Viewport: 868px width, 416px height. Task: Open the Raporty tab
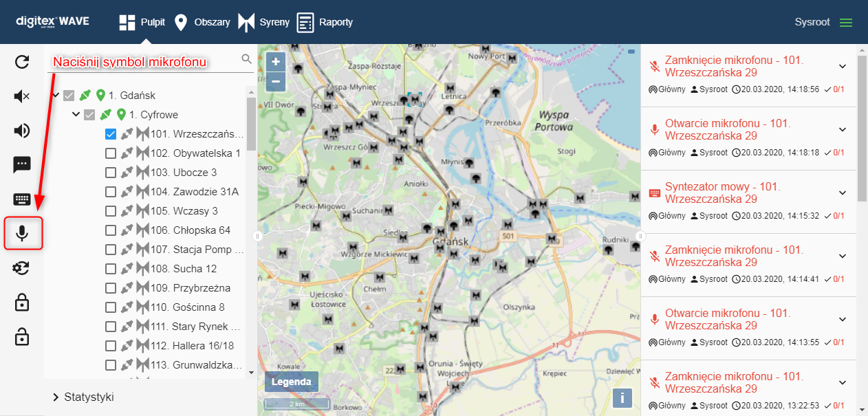325,22
